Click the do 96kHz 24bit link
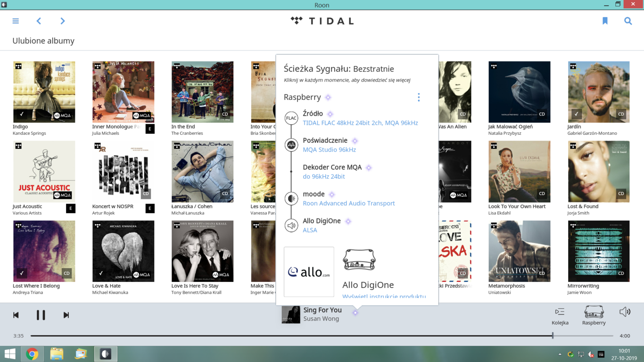 point(324,177)
